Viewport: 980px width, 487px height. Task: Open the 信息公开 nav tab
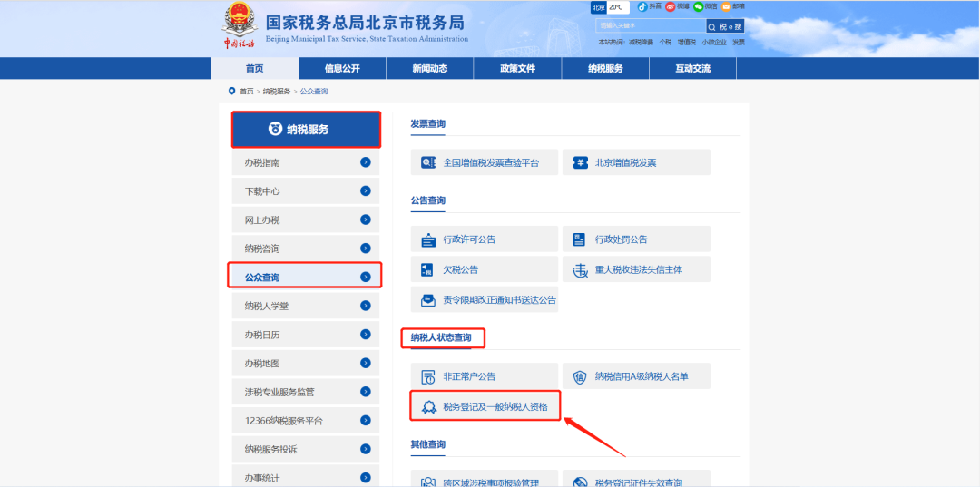pos(342,69)
